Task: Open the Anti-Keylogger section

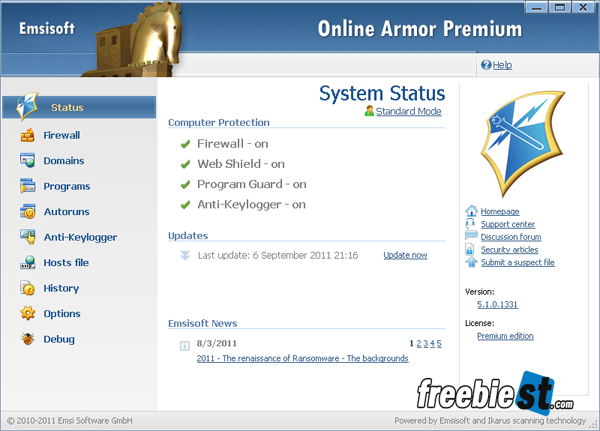Action: (80, 237)
